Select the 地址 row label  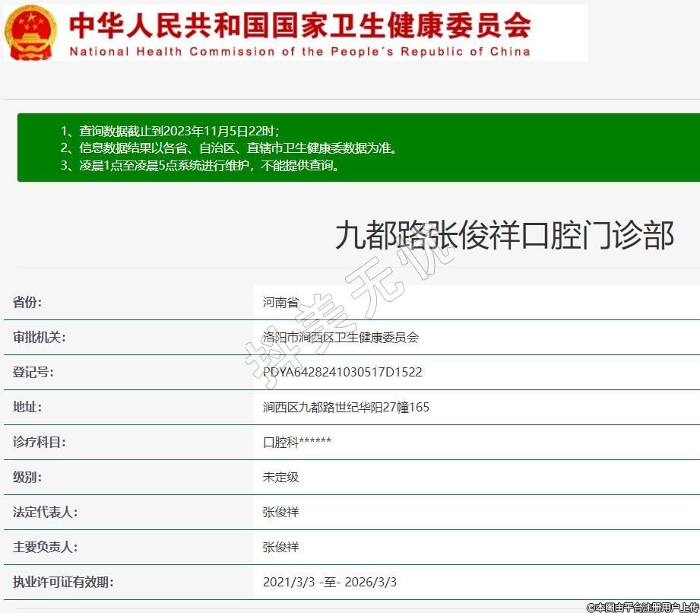tap(27, 407)
